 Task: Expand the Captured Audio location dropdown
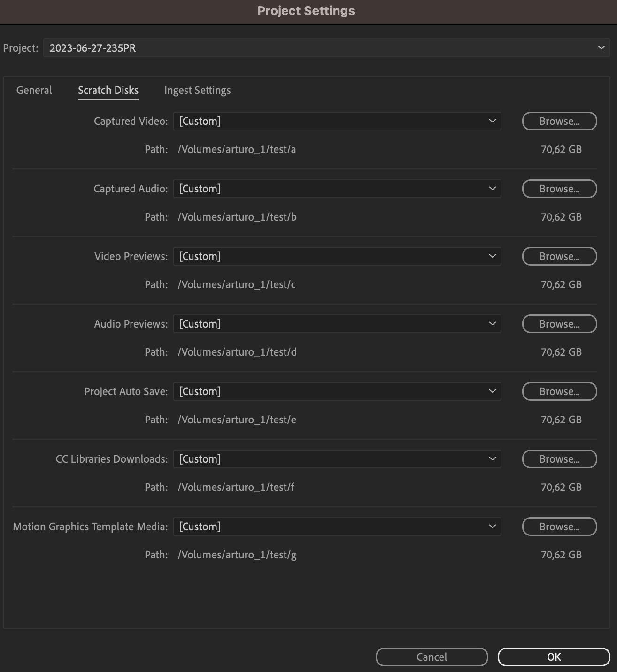[337, 189]
